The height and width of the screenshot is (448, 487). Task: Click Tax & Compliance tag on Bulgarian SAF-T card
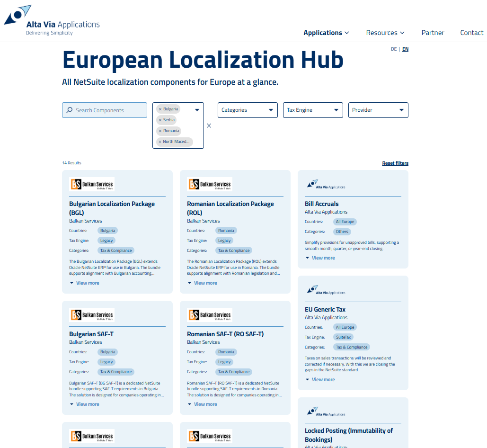click(x=116, y=372)
